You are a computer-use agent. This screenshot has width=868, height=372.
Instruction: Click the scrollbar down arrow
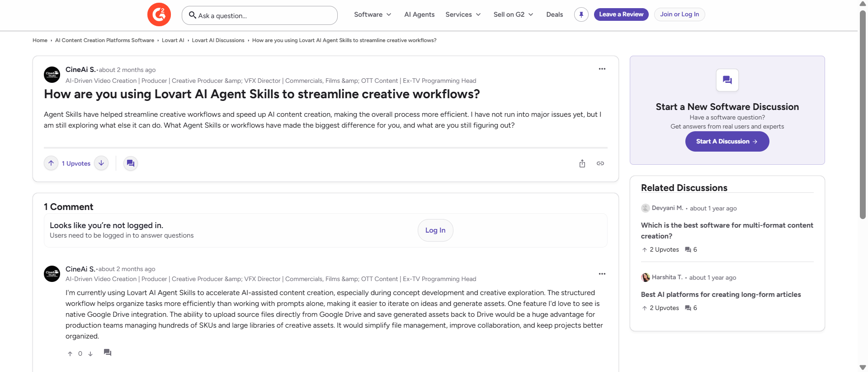[x=863, y=367]
